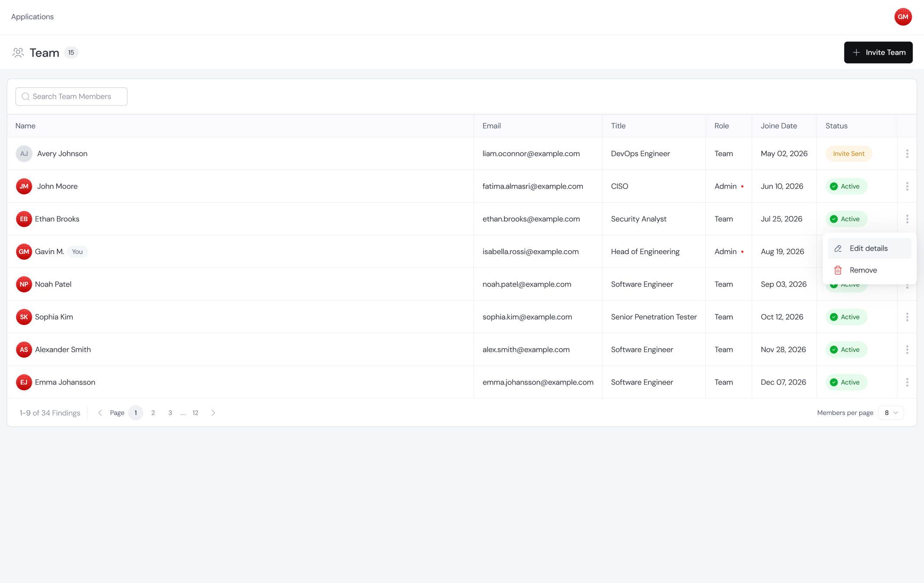This screenshot has width=924, height=583.
Task: Select current page 1 in pagination
Action: point(136,413)
